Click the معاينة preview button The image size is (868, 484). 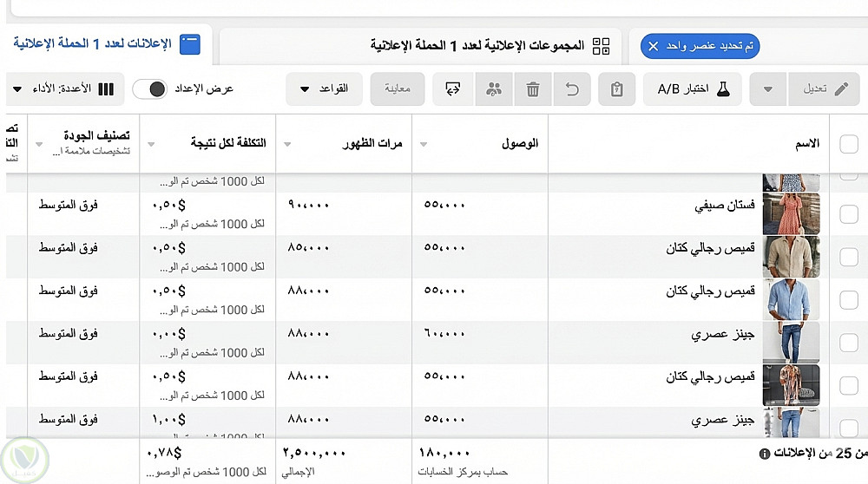pos(398,88)
